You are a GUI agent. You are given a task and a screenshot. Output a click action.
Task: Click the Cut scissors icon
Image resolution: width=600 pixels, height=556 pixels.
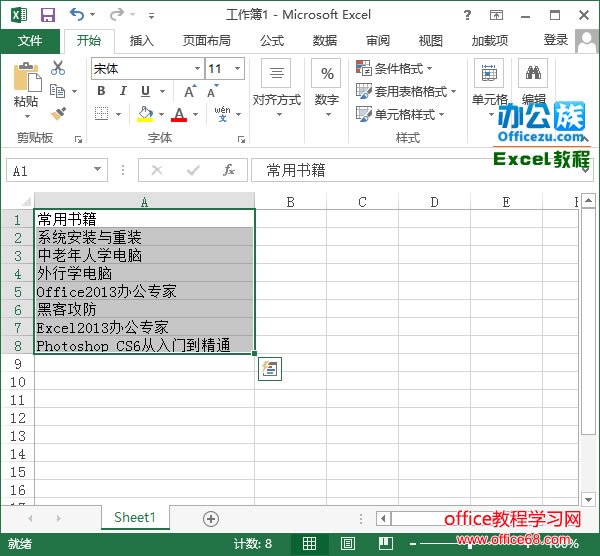coord(58,68)
